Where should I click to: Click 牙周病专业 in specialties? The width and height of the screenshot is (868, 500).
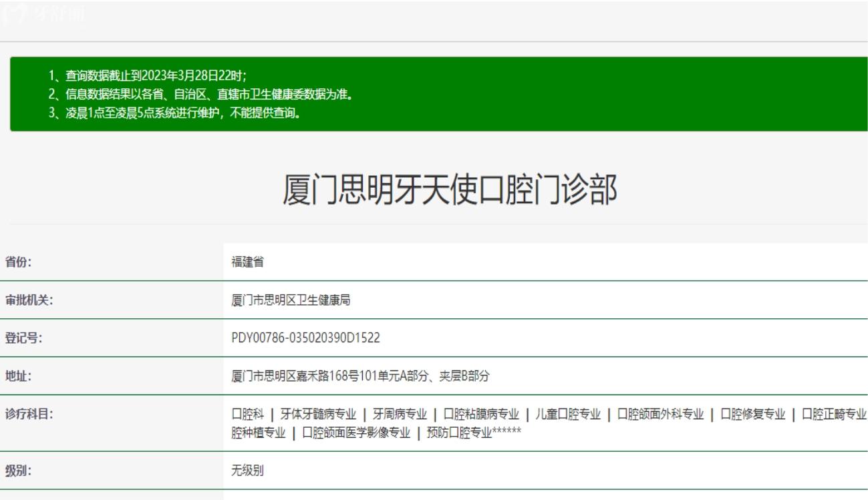point(400,414)
